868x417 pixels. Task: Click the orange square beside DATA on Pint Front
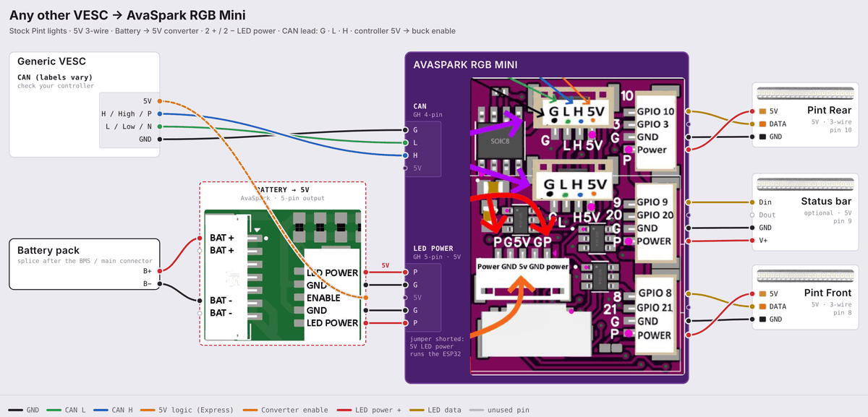[763, 306]
